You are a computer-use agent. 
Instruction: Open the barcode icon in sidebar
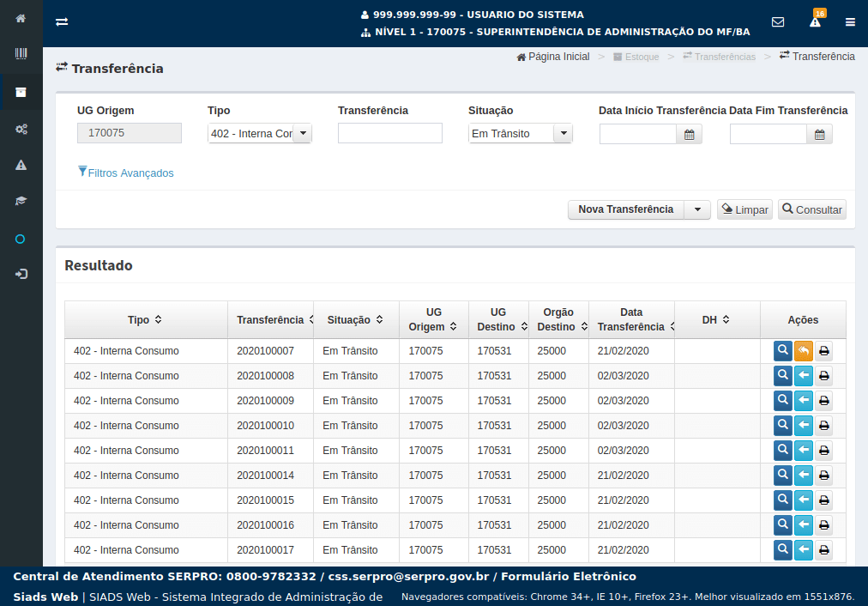pyautogui.click(x=21, y=54)
